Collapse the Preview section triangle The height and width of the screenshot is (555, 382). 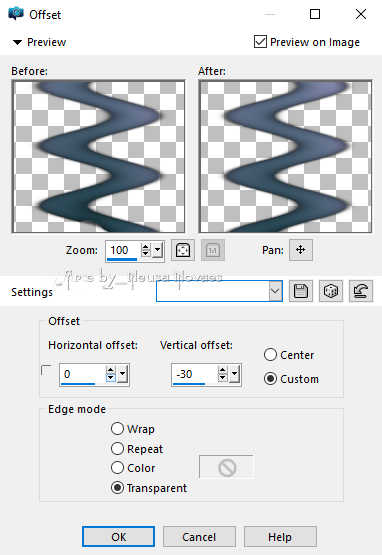[x=17, y=42]
